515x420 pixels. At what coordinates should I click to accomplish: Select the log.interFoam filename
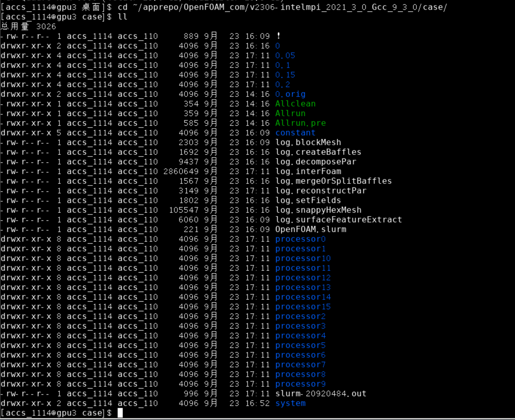point(308,171)
